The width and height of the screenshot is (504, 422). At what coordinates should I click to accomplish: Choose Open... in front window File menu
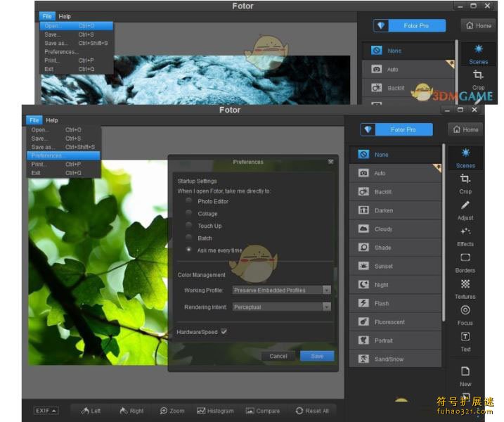(x=64, y=129)
